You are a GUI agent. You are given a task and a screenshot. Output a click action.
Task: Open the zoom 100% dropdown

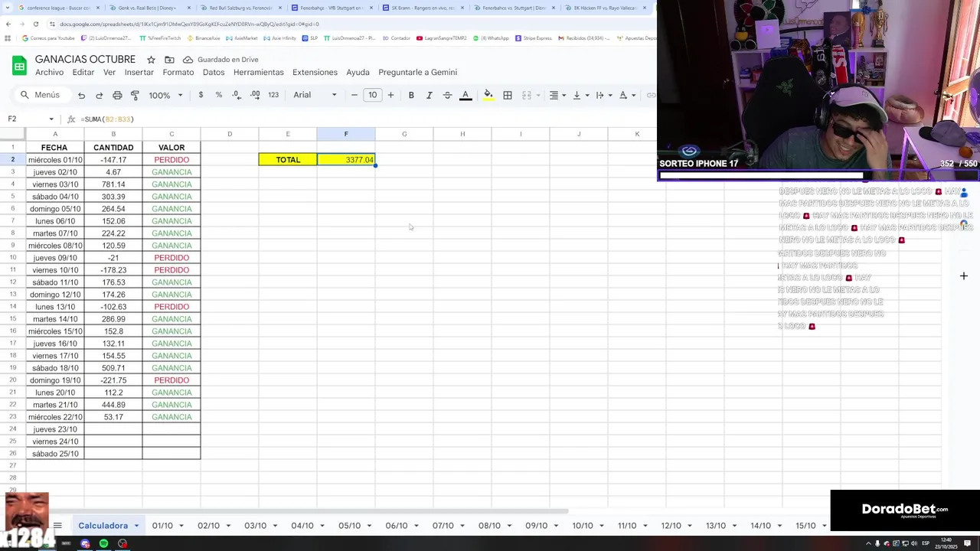click(165, 95)
